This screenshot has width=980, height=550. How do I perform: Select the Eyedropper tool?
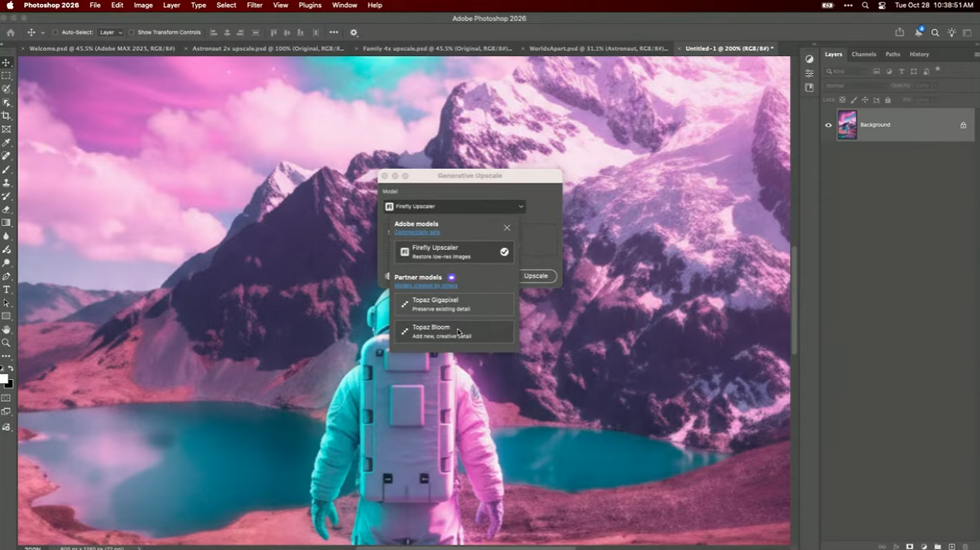(6, 142)
